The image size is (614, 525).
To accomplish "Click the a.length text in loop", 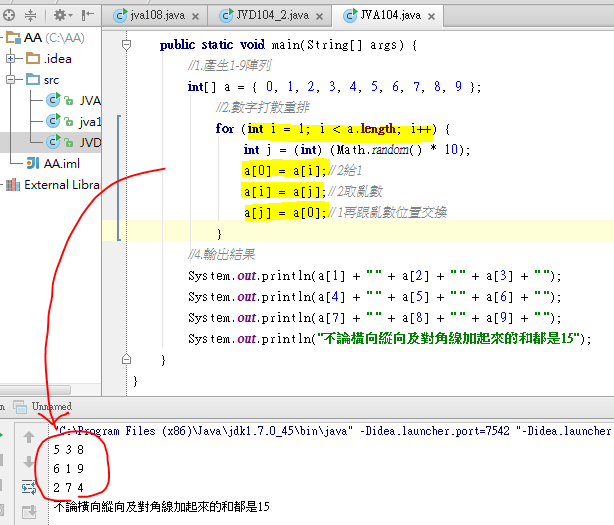I will (x=371, y=128).
